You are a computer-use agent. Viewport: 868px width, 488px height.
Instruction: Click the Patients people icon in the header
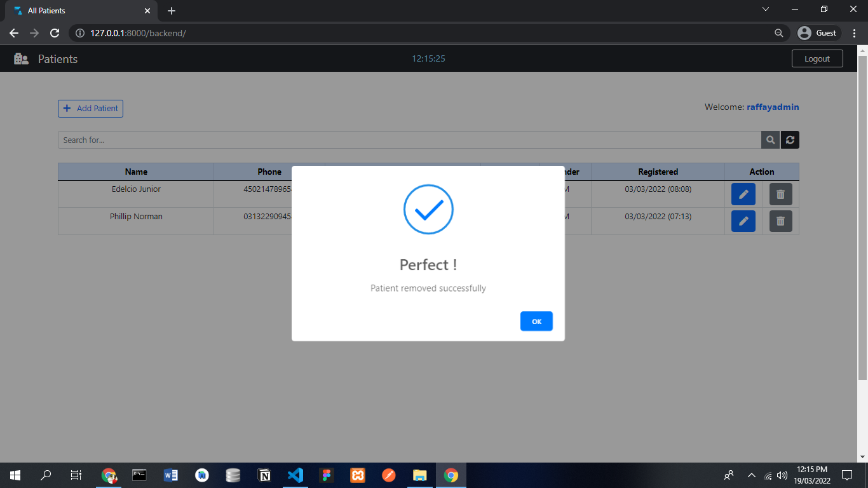point(22,58)
